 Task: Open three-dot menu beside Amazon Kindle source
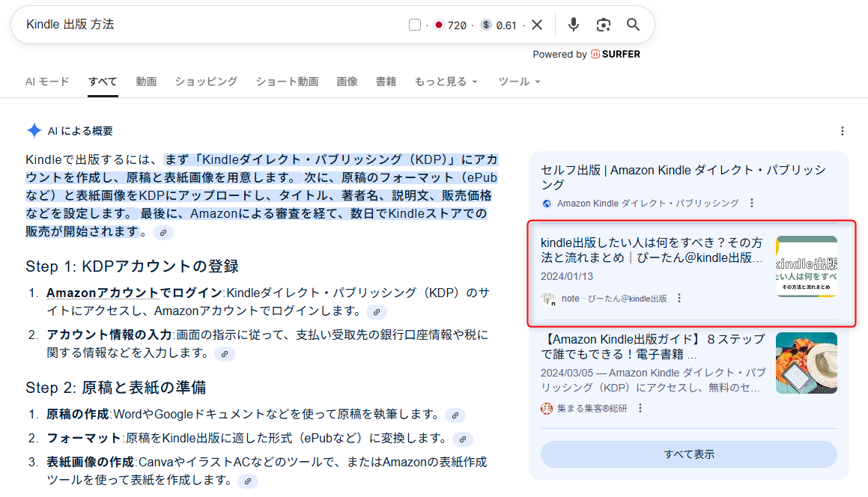tap(752, 203)
